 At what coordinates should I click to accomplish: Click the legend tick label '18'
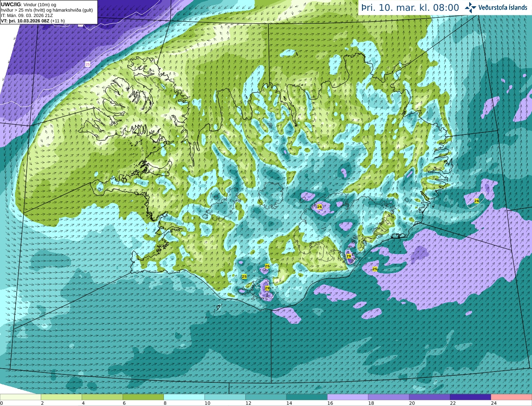371,403
